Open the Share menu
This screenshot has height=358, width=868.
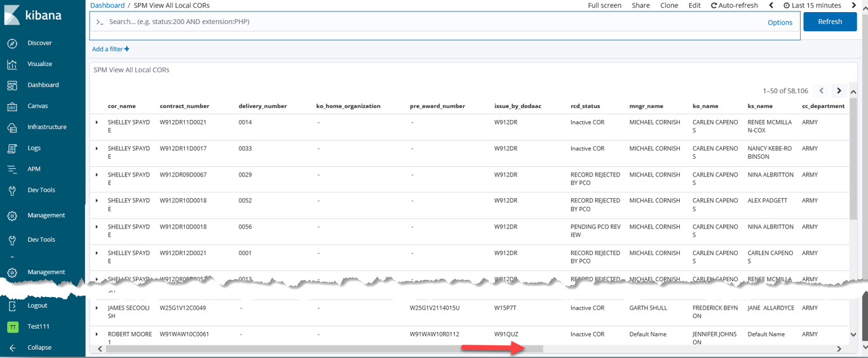click(x=641, y=5)
